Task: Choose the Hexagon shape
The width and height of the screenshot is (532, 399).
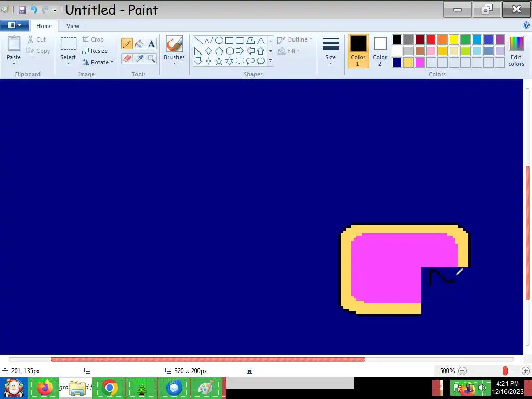Action: coord(229,51)
